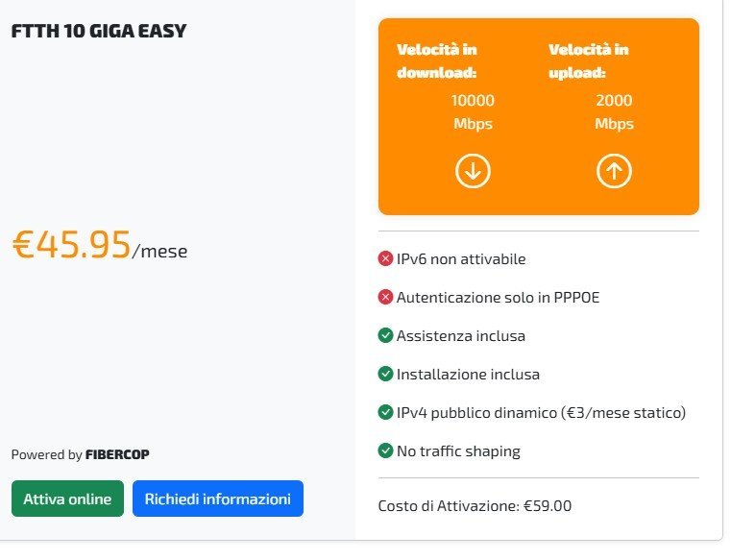This screenshot has height=560, width=731.
Task: Click the Velocità in upload heading
Action: pyautogui.click(x=587, y=61)
